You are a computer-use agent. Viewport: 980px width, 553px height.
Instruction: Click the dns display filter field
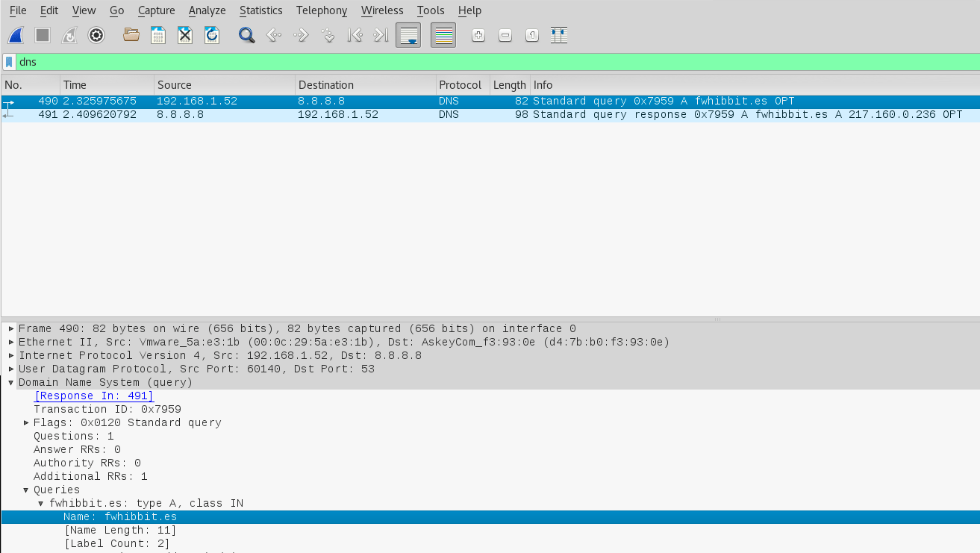click(448, 62)
